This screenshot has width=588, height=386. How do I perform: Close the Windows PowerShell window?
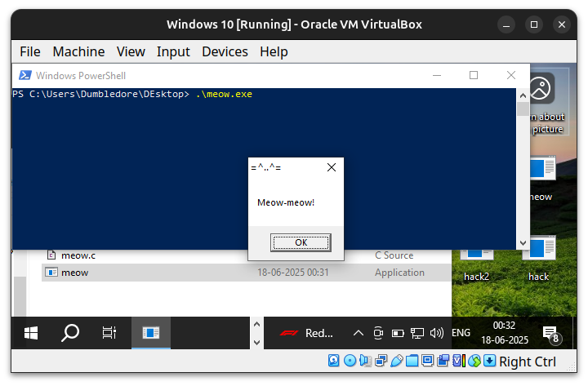(511, 75)
